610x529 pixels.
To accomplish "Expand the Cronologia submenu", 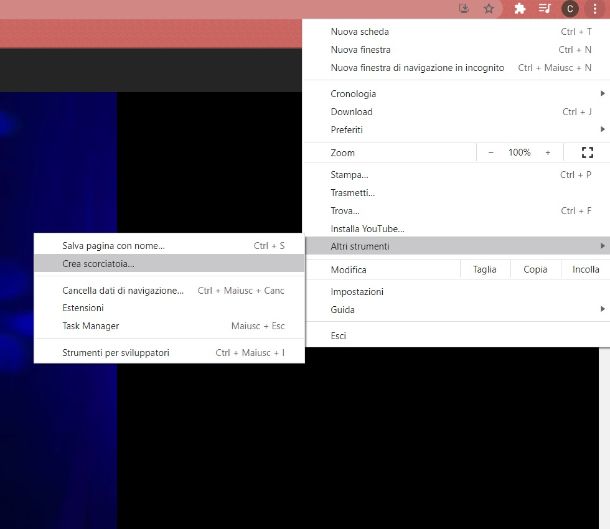I will pos(458,94).
